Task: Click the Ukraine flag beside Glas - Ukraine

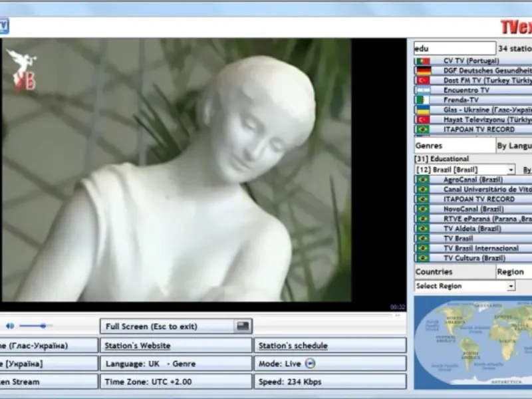Action: (x=422, y=110)
